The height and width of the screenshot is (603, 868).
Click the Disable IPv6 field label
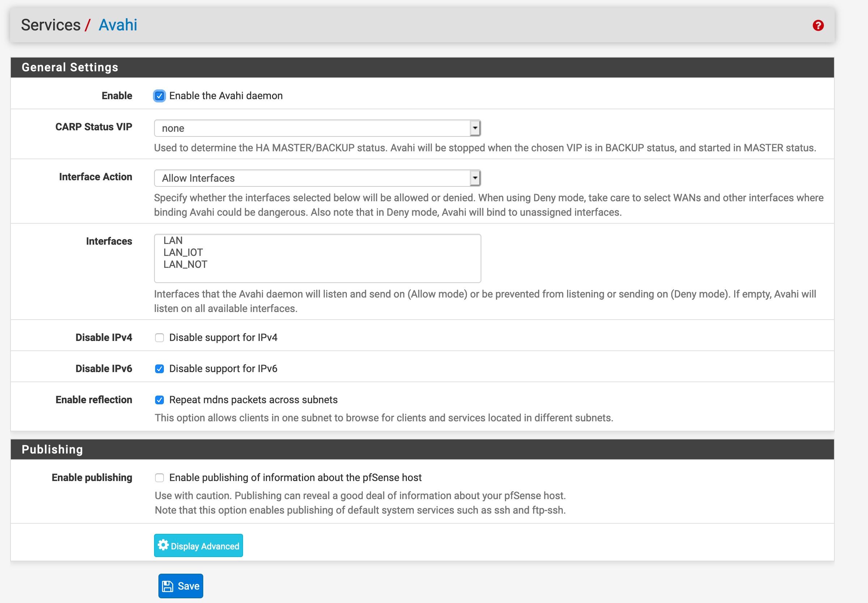pyautogui.click(x=104, y=369)
